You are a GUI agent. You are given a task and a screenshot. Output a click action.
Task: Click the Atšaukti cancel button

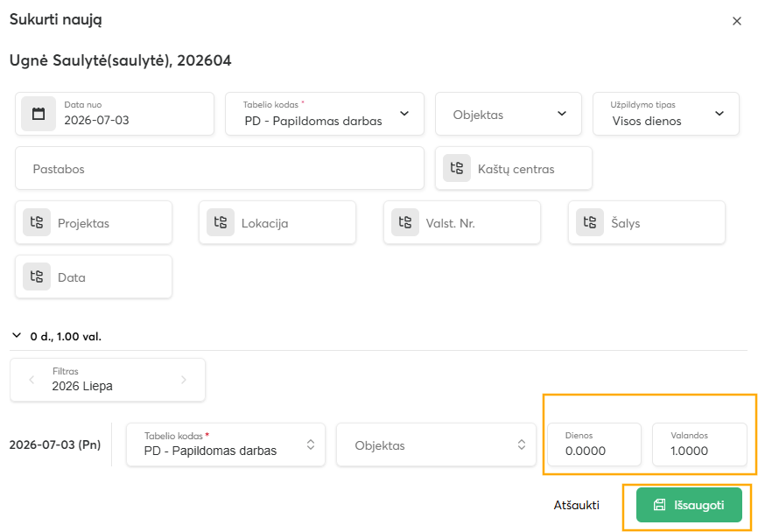[x=576, y=505]
